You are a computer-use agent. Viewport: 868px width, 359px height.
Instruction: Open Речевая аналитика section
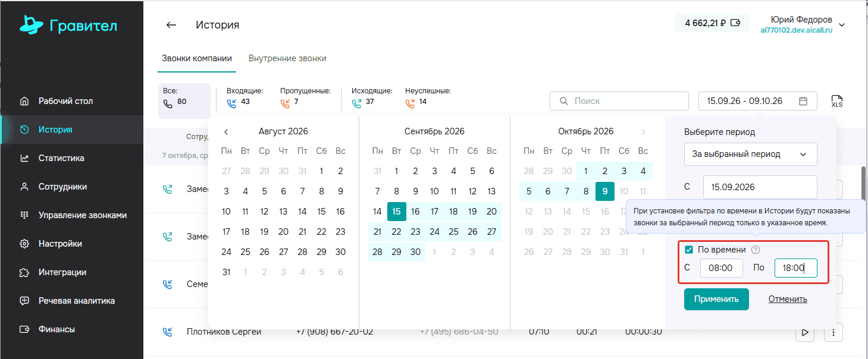[x=71, y=301]
